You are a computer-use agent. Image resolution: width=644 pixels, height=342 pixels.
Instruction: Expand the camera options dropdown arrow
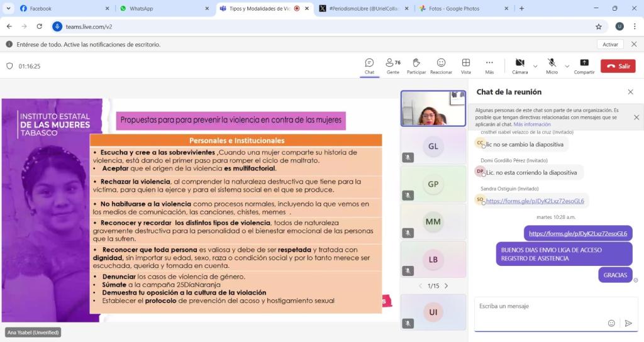coord(535,66)
